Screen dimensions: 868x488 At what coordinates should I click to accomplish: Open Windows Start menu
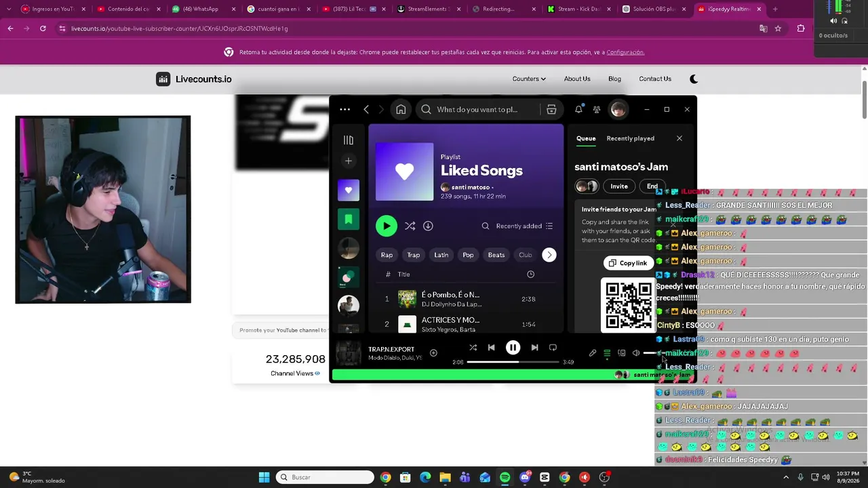tap(264, 477)
